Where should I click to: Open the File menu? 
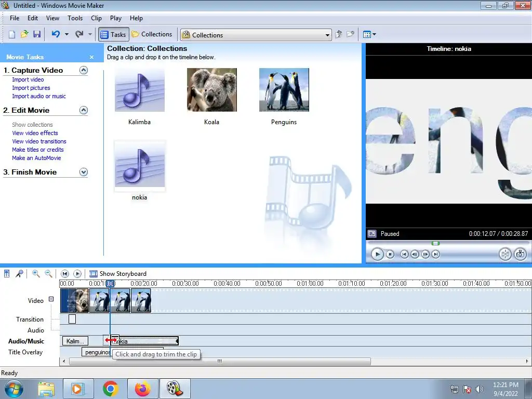click(14, 18)
